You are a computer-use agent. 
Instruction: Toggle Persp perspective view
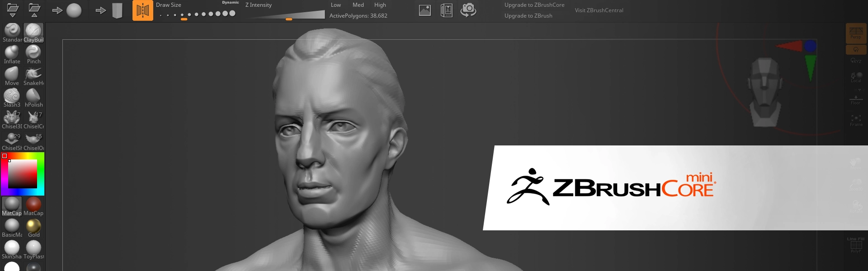(x=855, y=32)
